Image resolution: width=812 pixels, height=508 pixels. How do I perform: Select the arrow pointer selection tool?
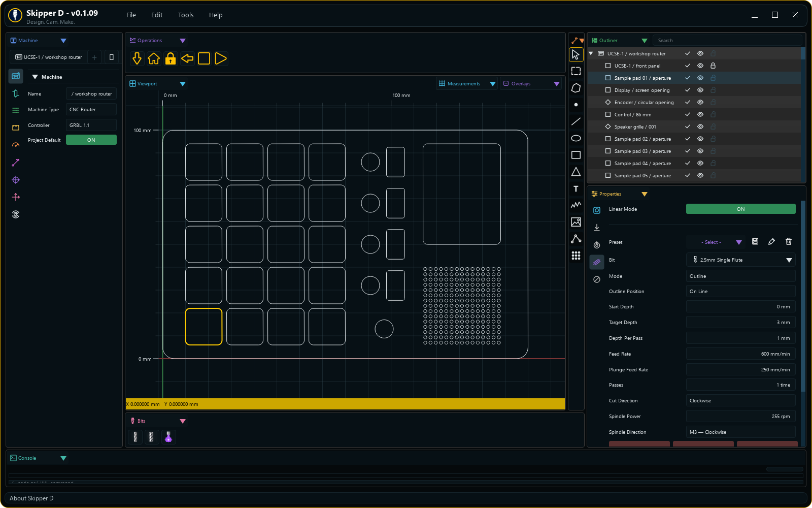coord(576,54)
